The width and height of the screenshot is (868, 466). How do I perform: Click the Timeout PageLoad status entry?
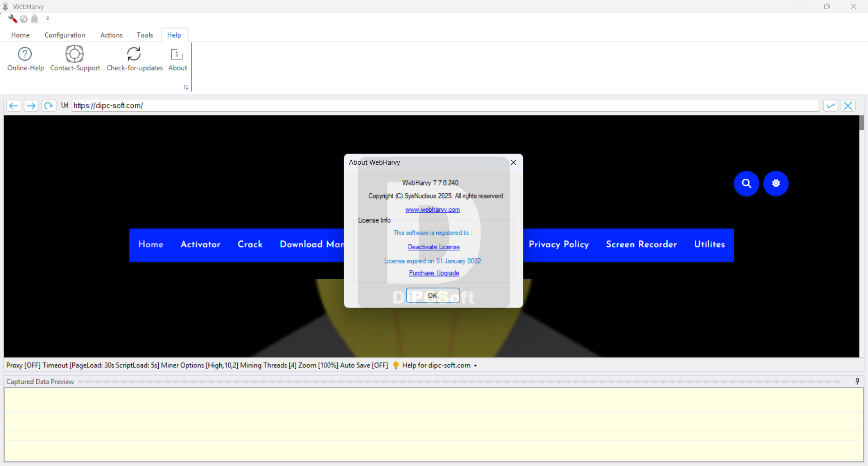tap(101, 365)
